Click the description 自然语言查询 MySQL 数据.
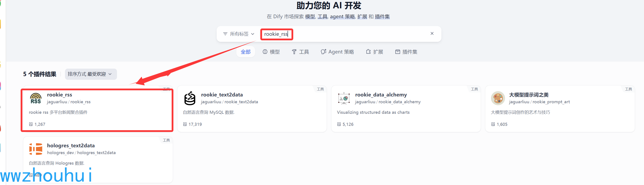 [209, 112]
